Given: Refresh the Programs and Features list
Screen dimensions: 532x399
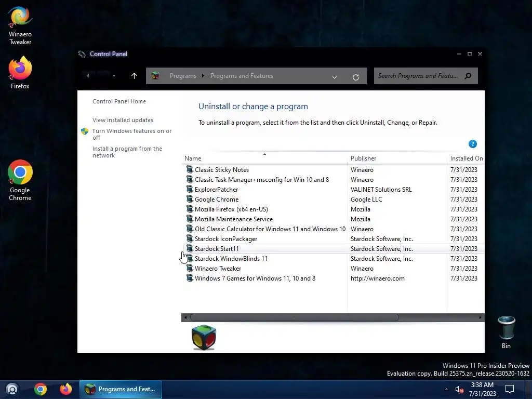Looking at the screenshot, I should click(x=355, y=77).
